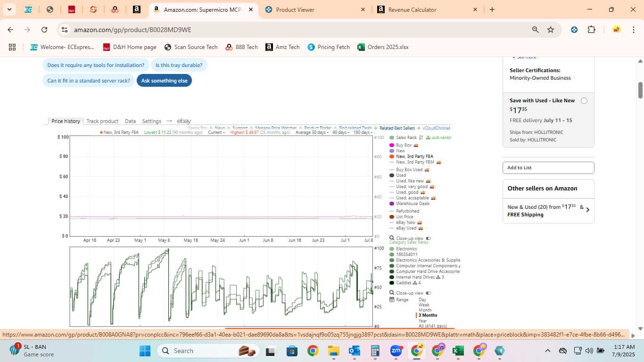The image size is (644, 362).
Task: Click the sub-ranks tree icon
Action: 428,138
